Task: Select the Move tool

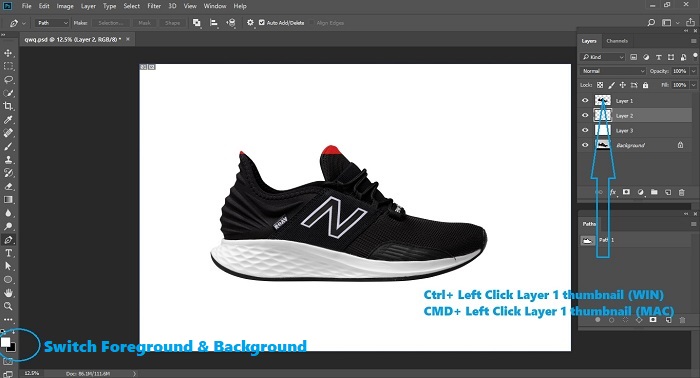Action: 8,53
